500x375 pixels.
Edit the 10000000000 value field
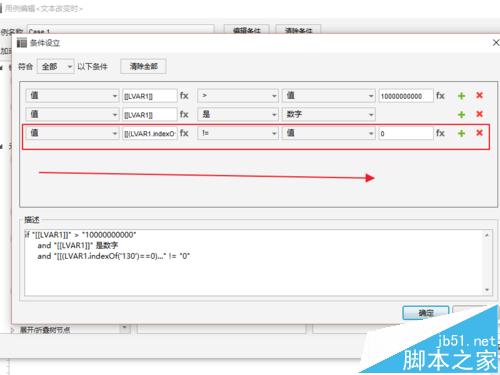(406, 96)
